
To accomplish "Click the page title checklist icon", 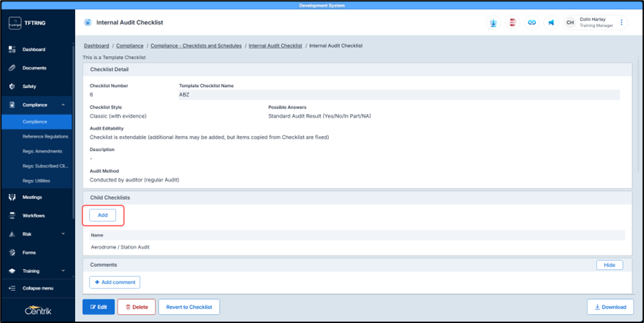I will point(87,23).
